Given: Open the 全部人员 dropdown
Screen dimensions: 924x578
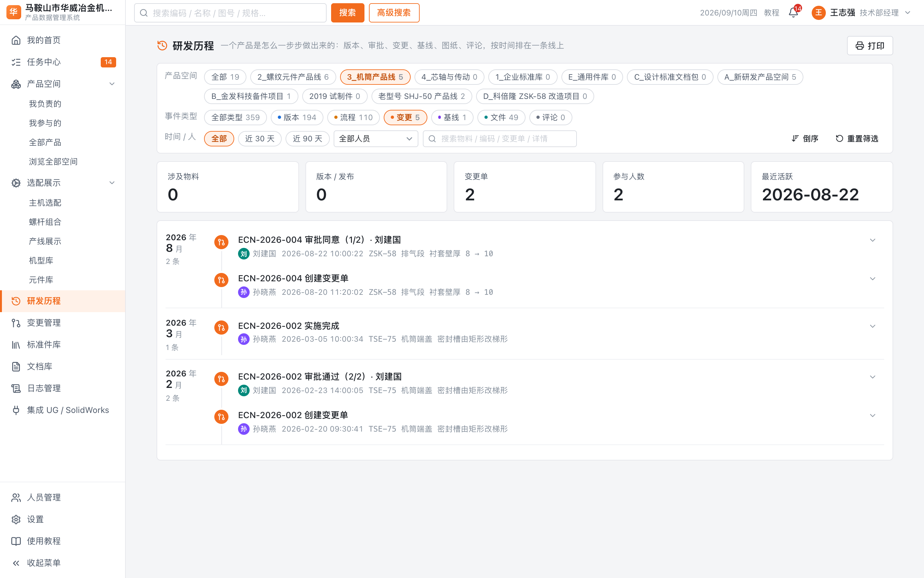Looking at the screenshot, I should [376, 138].
